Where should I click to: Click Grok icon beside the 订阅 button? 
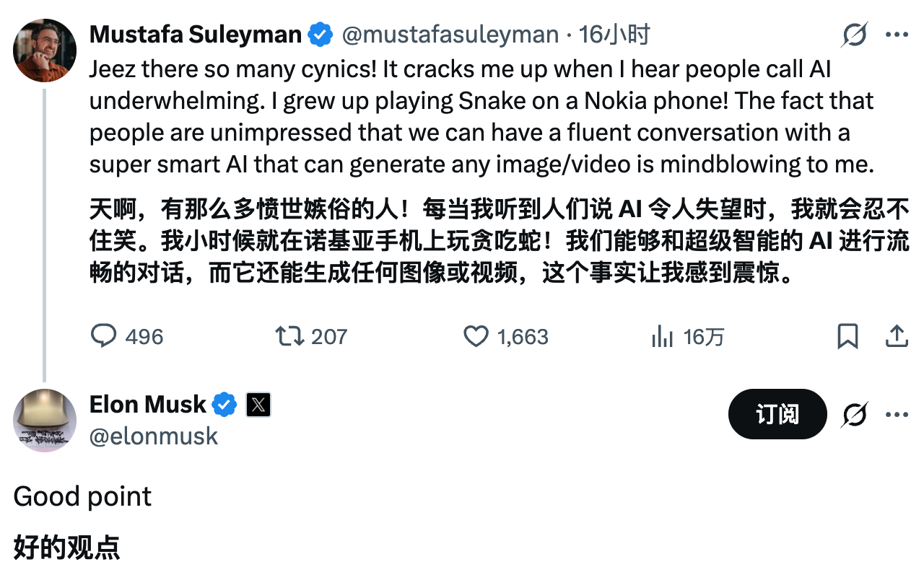point(855,415)
